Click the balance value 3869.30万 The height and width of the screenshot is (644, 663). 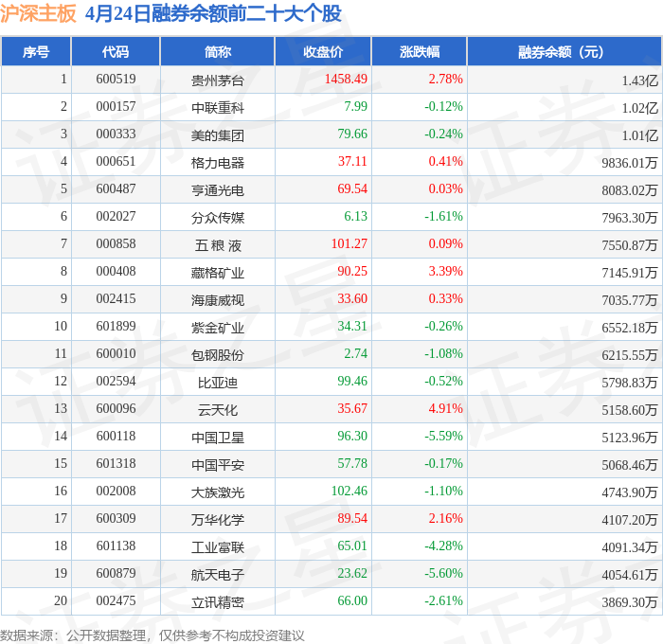pos(630,602)
